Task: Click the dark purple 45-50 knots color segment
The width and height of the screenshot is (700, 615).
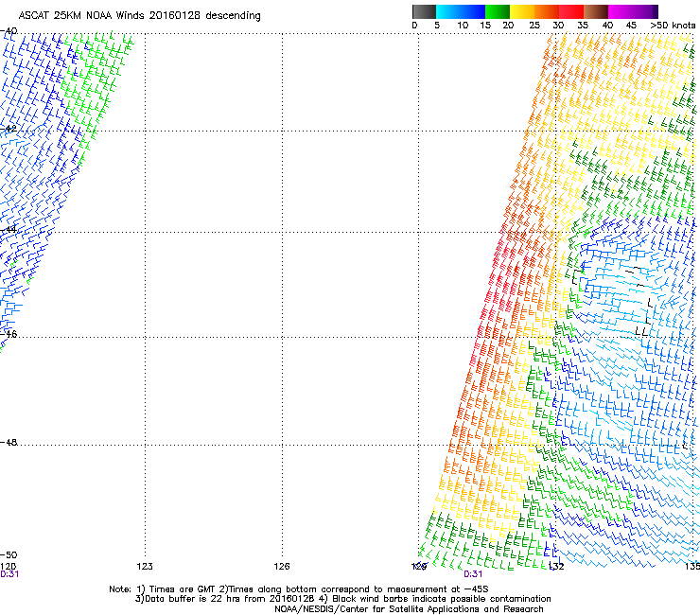Action: point(645,11)
